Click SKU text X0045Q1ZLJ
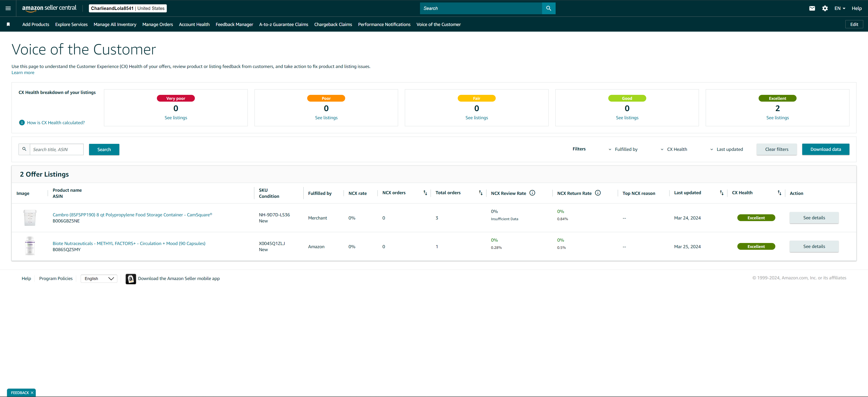 click(x=272, y=243)
